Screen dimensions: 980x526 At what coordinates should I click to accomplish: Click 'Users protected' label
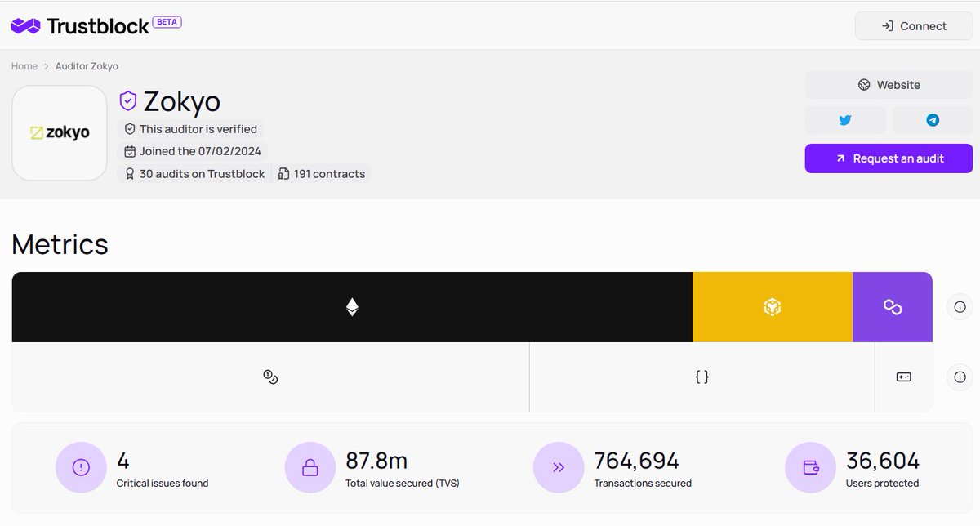(882, 484)
